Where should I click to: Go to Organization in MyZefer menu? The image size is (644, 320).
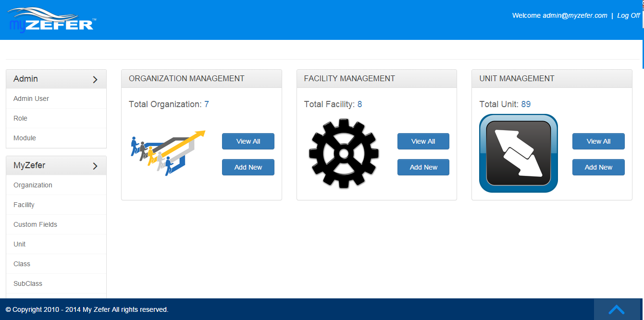click(33, 185)
